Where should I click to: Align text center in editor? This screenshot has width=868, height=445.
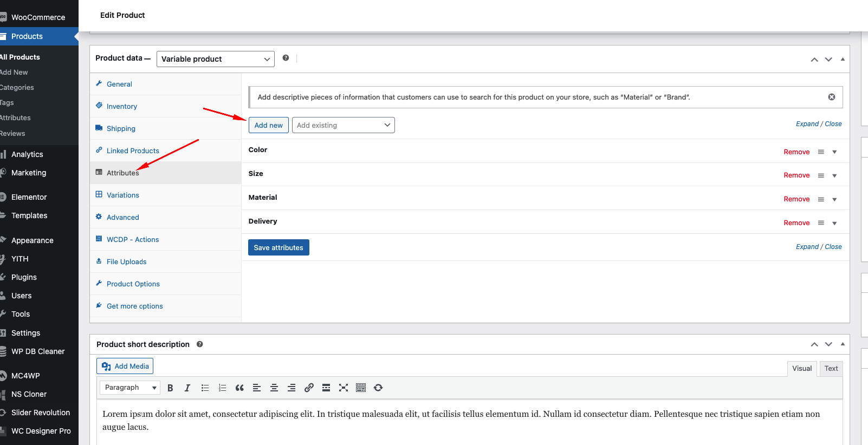[274, 388]
